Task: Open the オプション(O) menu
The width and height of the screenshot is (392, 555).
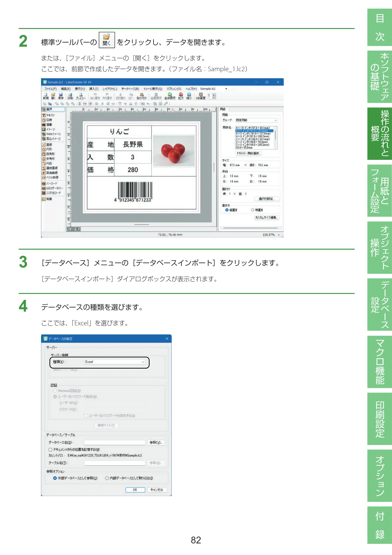Action: [174, 89]
